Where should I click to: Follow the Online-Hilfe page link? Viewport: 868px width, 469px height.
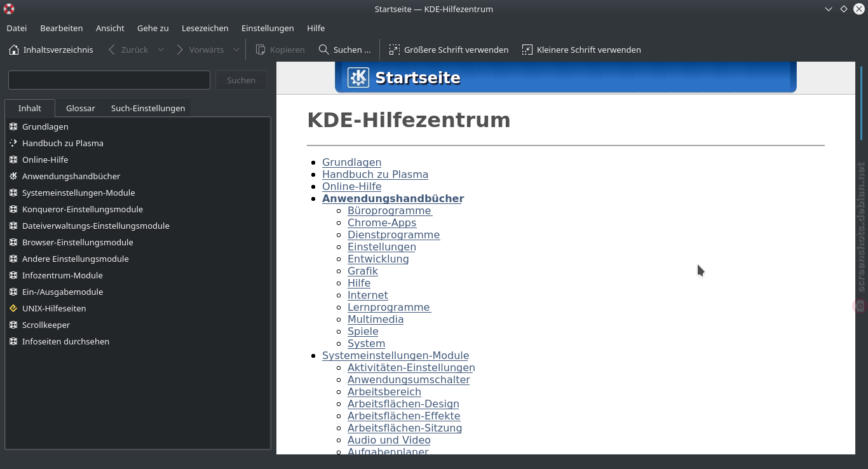(x=351, y=186)
